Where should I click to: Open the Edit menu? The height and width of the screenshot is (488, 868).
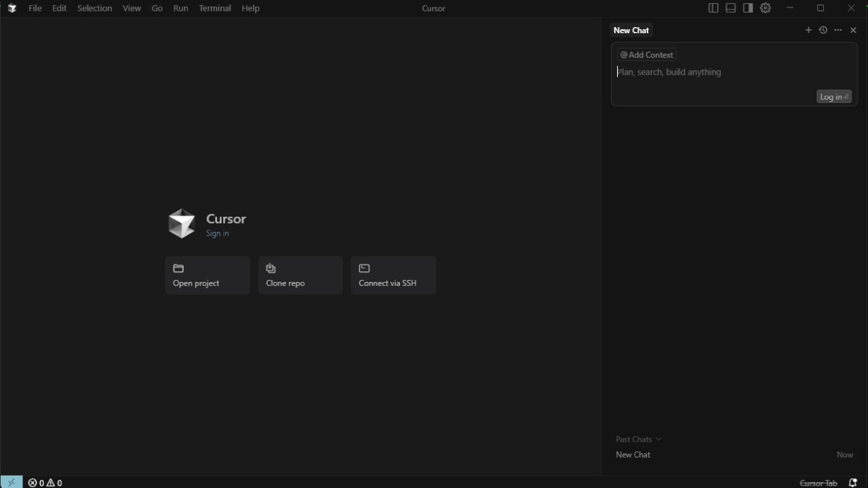coord(60,8)
